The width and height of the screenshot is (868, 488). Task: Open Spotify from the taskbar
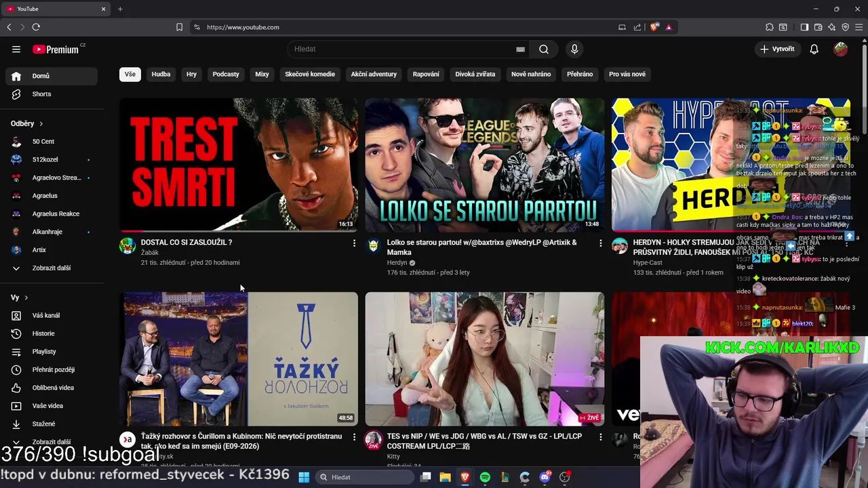pyautogui.click(x=485, y=477)
